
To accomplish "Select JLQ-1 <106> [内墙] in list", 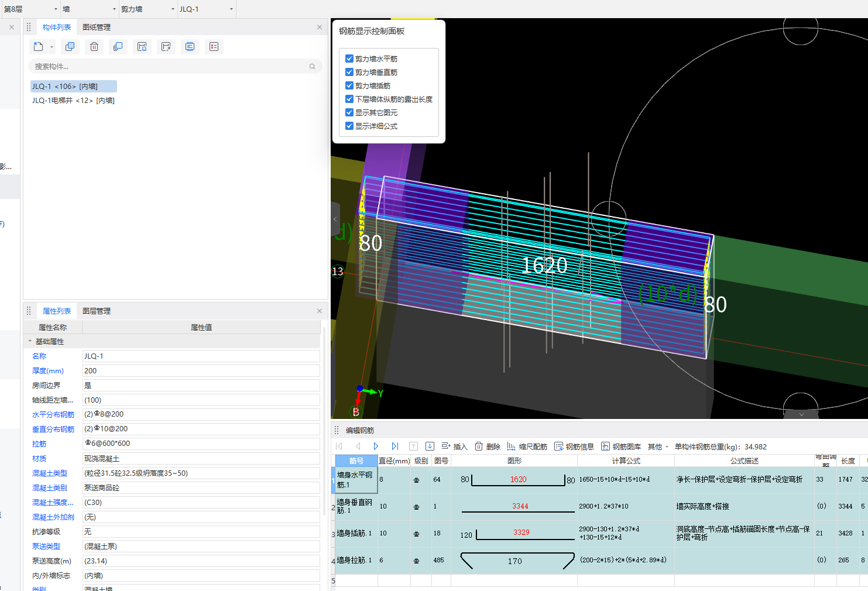I will [74, 86].
